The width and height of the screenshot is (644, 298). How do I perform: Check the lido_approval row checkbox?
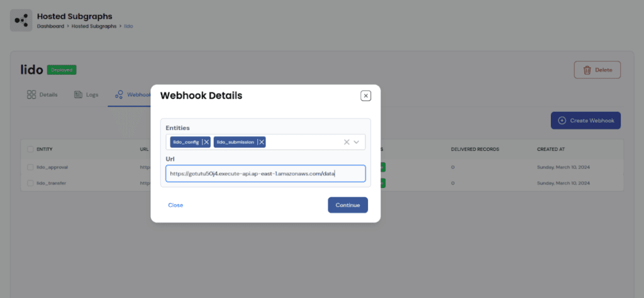(x=30, y=167)
